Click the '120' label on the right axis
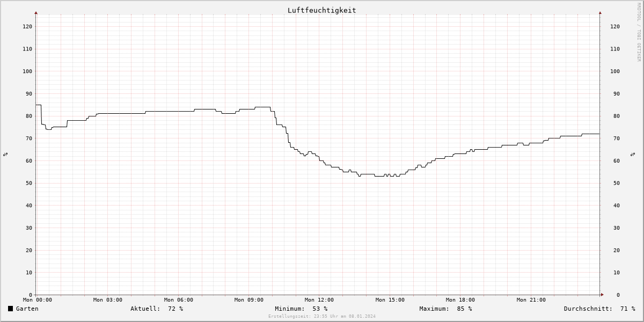The image size is (644, 322). pyautogui.click(x=615, y=27)
